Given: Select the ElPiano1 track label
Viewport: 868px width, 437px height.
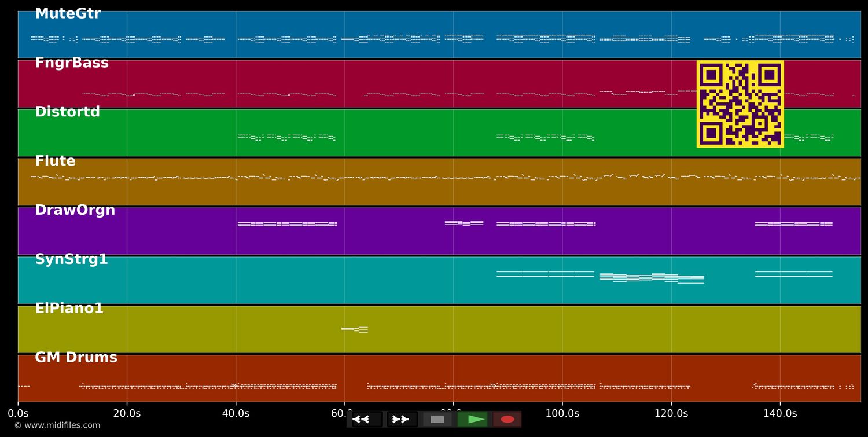Looking at the screenshot, I should click(69, 309).
